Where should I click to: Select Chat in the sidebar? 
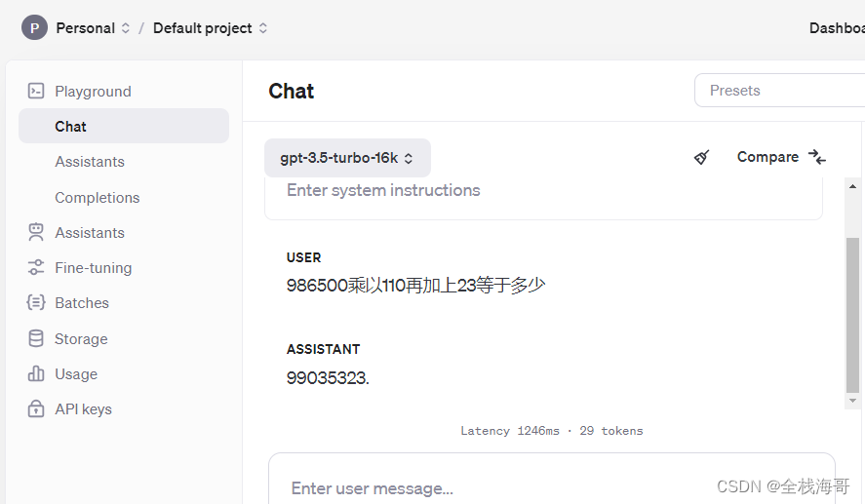click(124, 126)
